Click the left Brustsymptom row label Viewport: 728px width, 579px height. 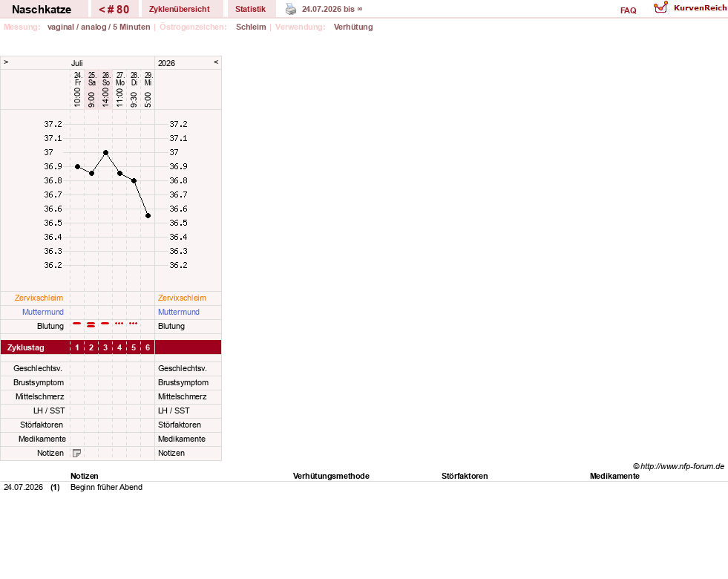[39, 382]
